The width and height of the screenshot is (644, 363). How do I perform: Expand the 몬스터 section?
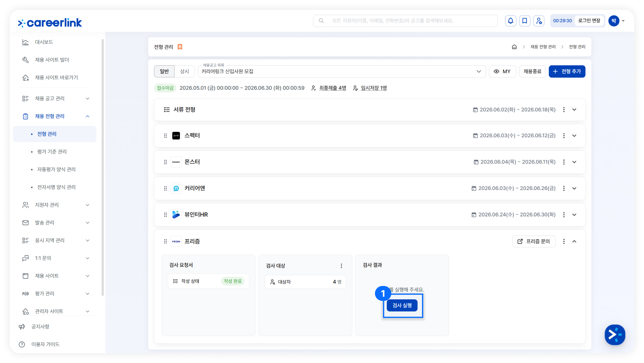[574, 162]
